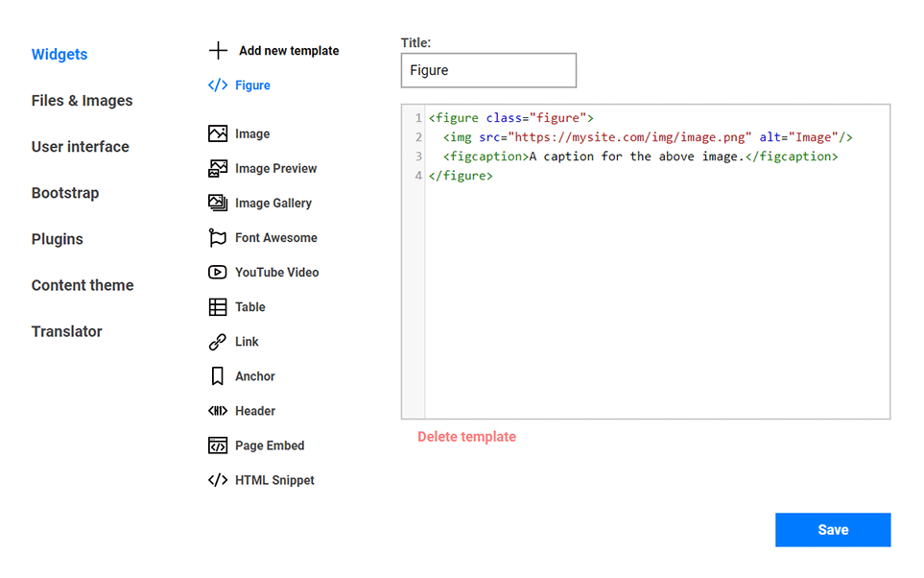Screen dimensions: 924x578
Task: Select Add new template label
Action: click(289, 51)
